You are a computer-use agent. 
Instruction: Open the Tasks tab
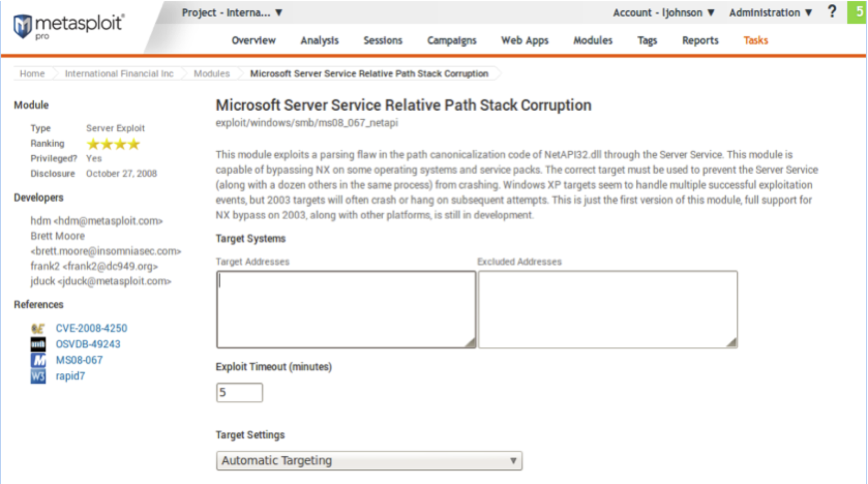(x=755, y=40)
